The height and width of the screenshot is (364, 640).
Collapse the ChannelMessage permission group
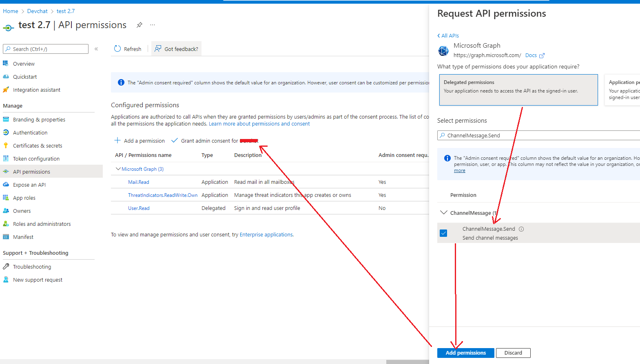pyautogui.click(x=444, y=212)
